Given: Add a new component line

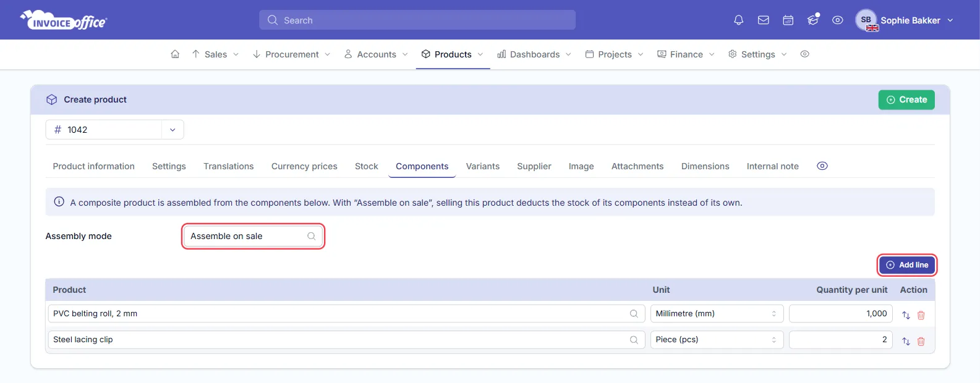Looking at the screenshot, I should (x=907, y=265).
